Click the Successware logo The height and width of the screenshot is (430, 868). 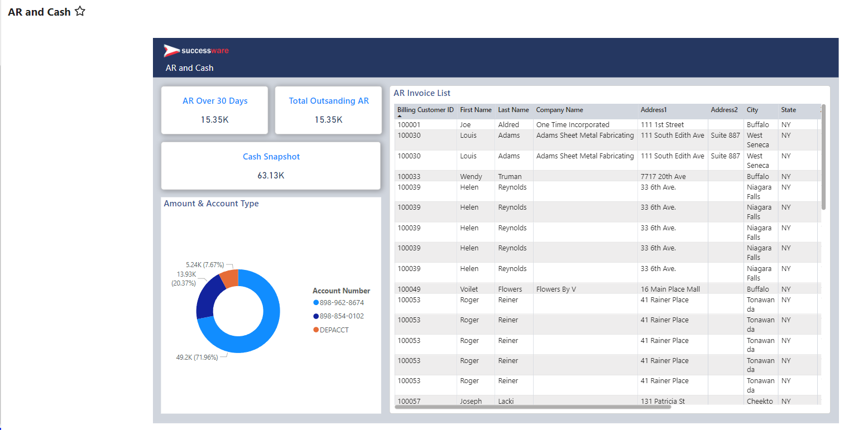[x=196, y=51]
